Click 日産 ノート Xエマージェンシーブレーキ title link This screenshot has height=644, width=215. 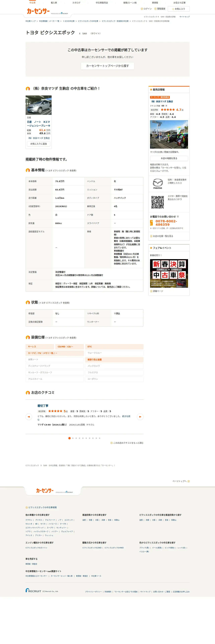[39, 124]
